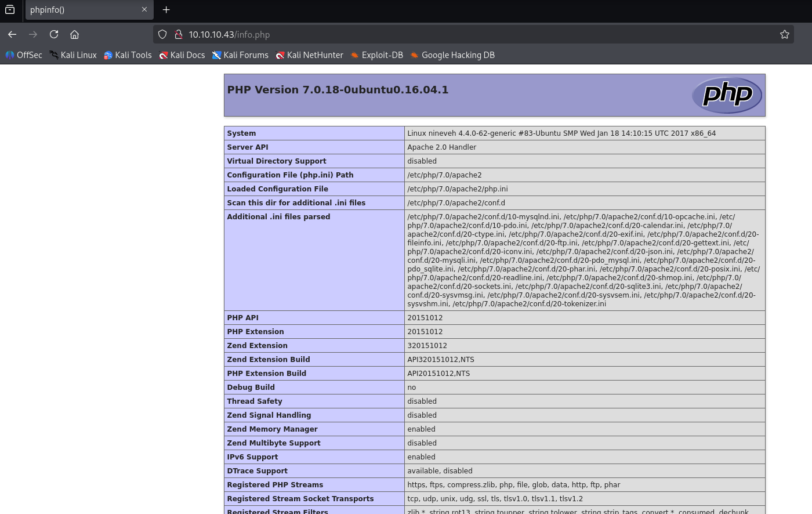Viewport: 812px width, 514px height.
Task: Reload the current page
Action: (x=54, y=35)
